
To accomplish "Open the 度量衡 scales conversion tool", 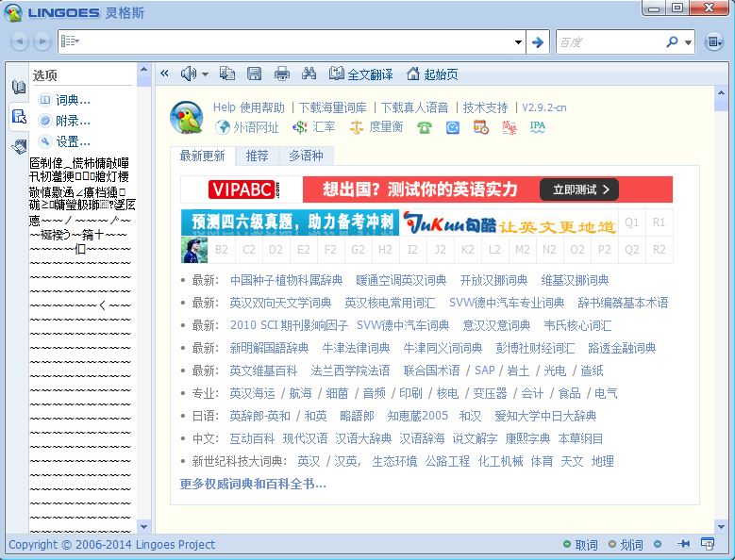I will pyautogui.click(x=376, y=127).
